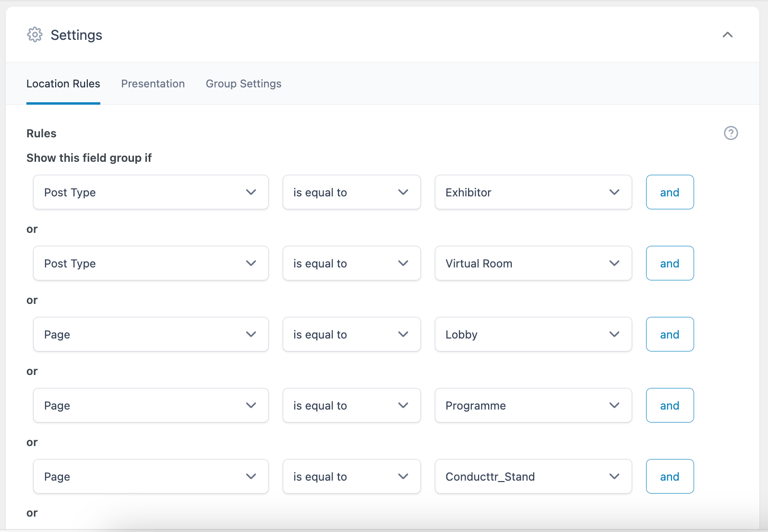Open operator dropdown in Exhibitor row
The image size is (768, 532).
(351, 192)
